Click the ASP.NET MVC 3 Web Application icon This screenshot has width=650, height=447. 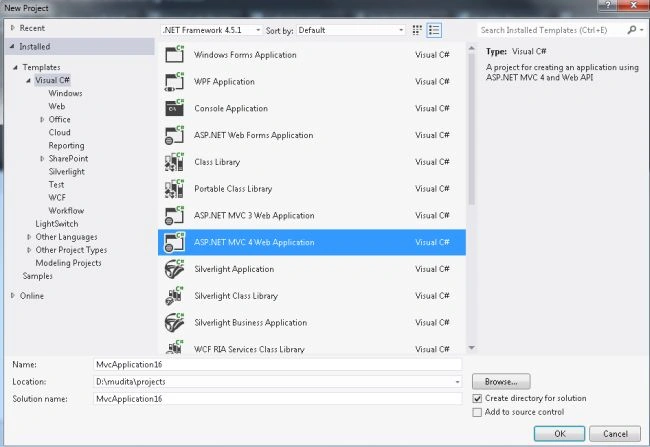(x=175, y=215)
